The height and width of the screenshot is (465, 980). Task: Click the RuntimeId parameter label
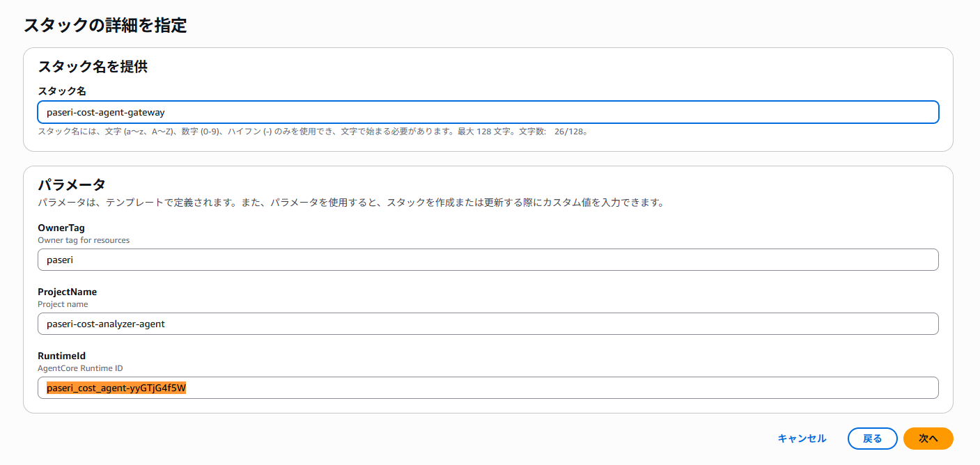[61, 356]
